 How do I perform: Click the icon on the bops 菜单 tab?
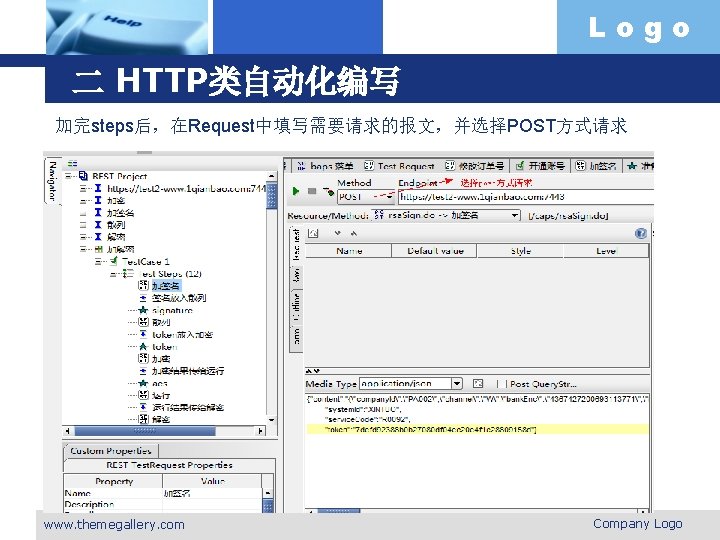click(x=301, y=166)
